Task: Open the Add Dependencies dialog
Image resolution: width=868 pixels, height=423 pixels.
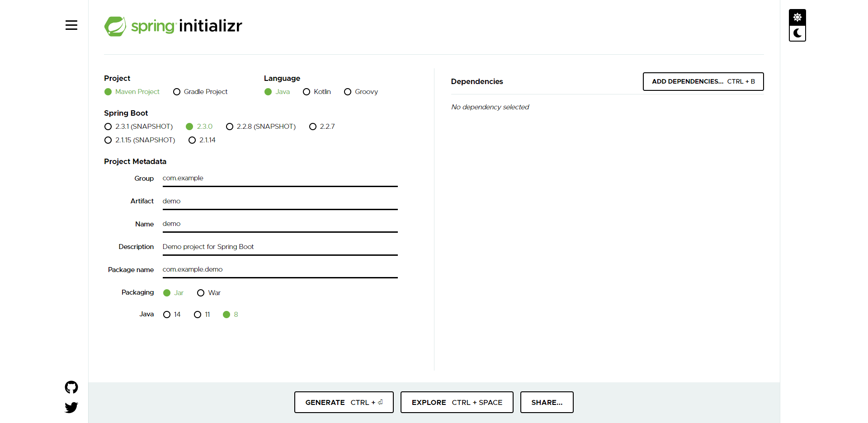Action: click(703, 81)
